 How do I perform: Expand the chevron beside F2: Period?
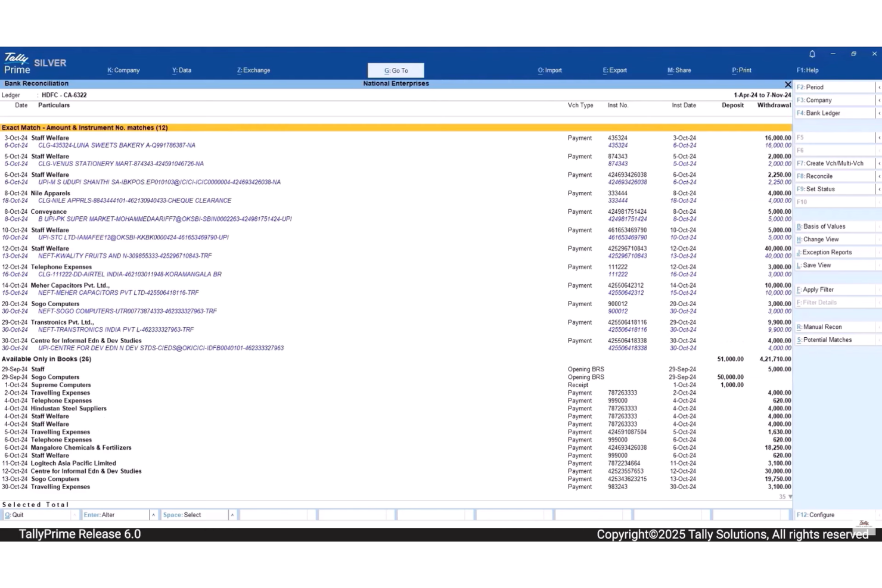878,87
